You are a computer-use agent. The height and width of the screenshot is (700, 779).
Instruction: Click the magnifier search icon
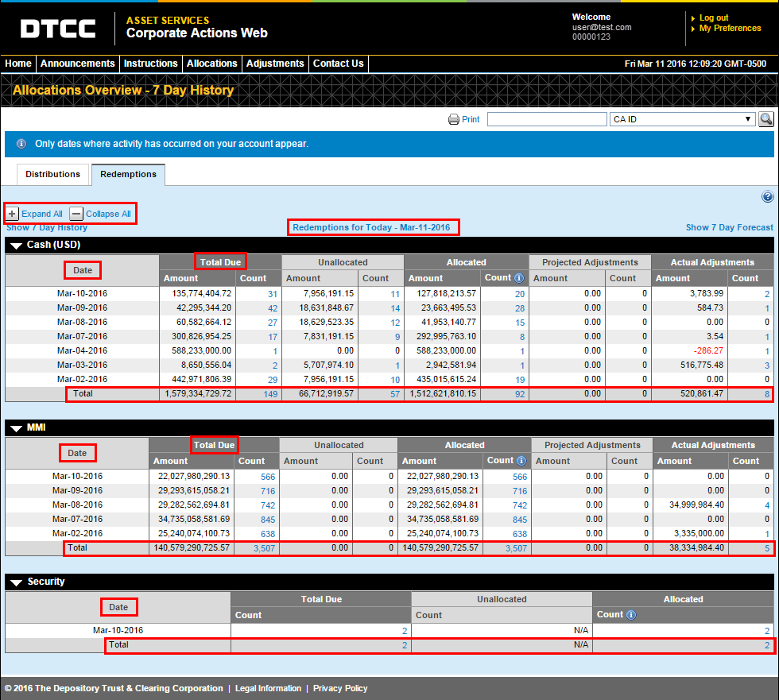(765, 119)
